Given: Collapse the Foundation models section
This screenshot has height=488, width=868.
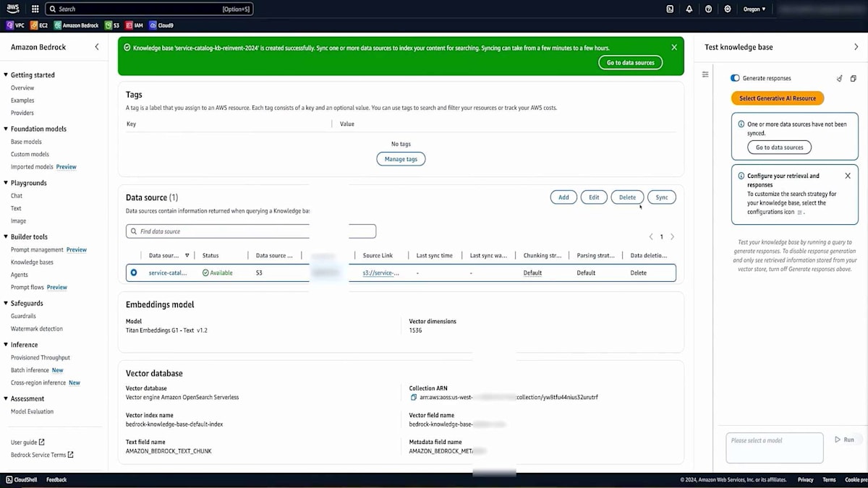Looking at the screenshot, I should (x=6, y=129).
